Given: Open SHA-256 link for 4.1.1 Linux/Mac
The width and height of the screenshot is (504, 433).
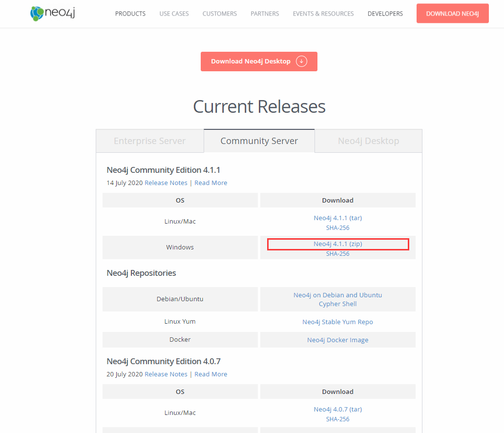Looking at the screenshot, I should tap(338, 228).
